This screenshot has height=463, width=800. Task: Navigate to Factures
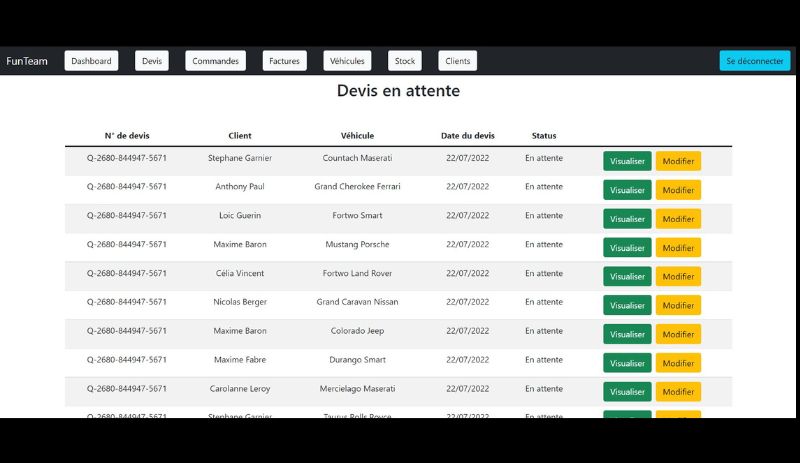click(x=284, y=61)
